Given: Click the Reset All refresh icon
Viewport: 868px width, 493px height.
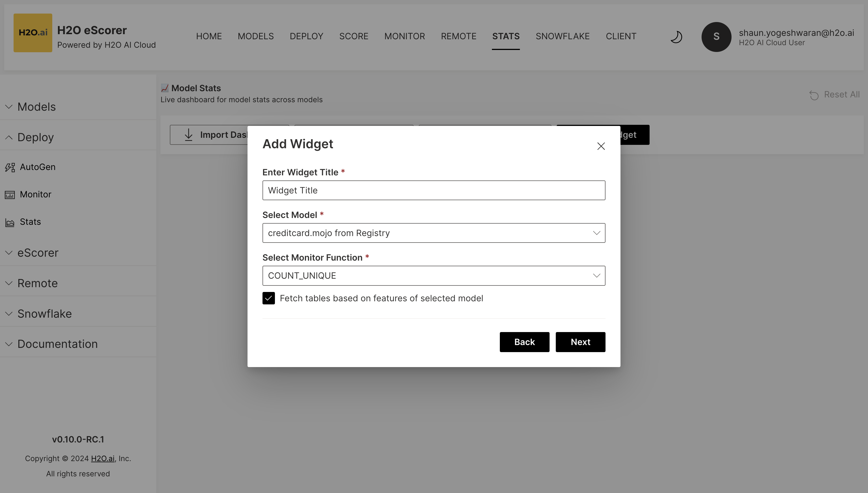Looking at the screenshot, I should coord(815,95).
